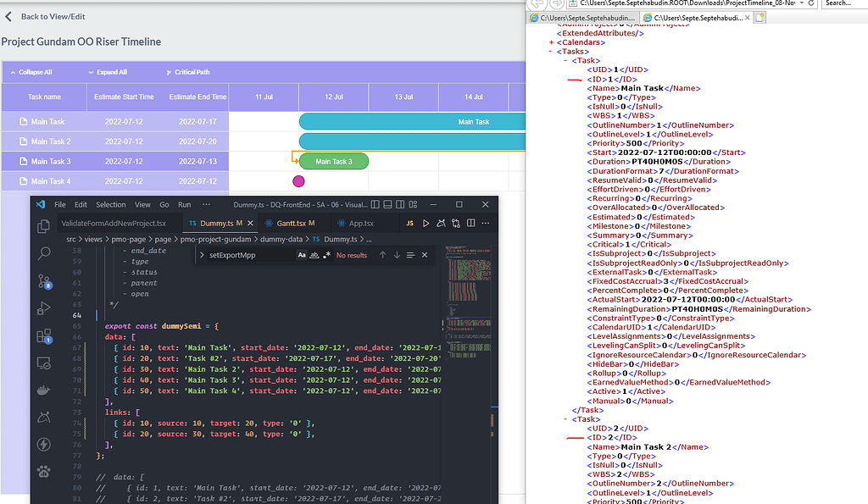The image size is (868, 504).
Task: Click the debug-style icon next to play button
Action: click(441, 224)
